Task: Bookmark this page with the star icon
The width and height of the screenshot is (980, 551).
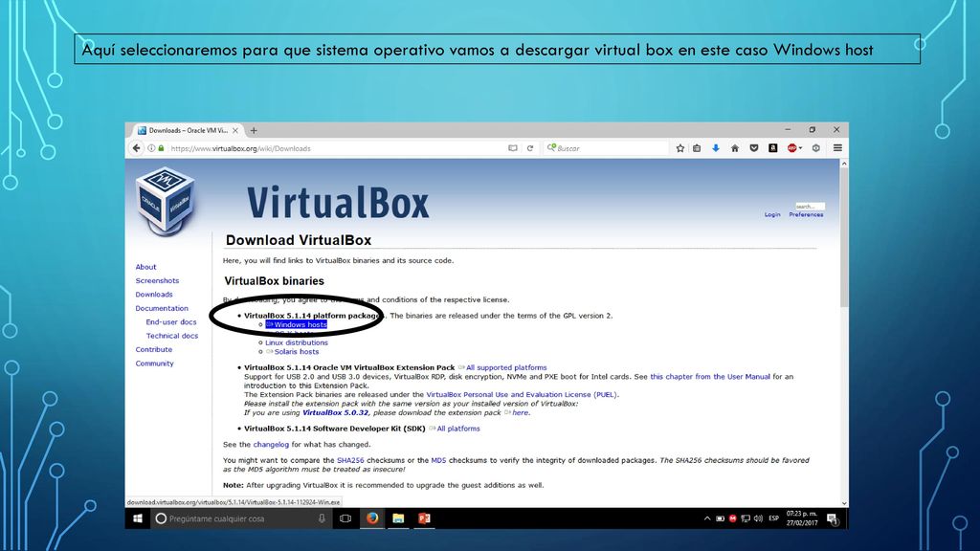Action: 680,148
